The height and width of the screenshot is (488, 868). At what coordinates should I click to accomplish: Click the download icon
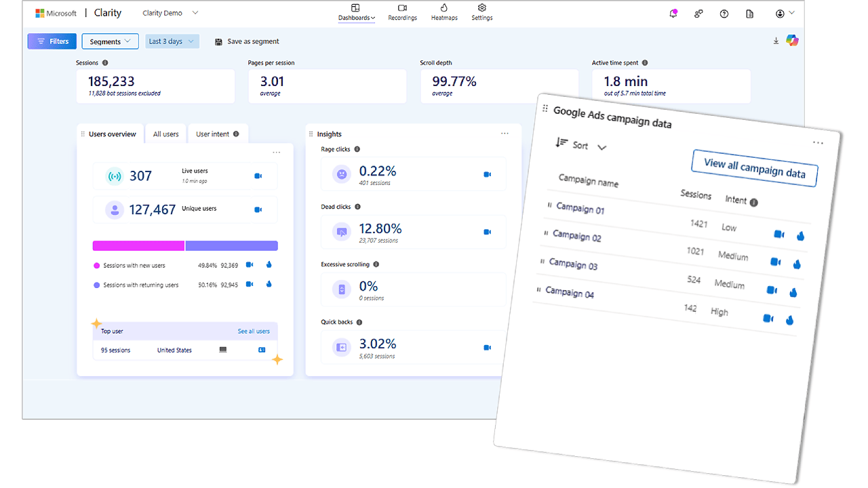tap(776, 41)
